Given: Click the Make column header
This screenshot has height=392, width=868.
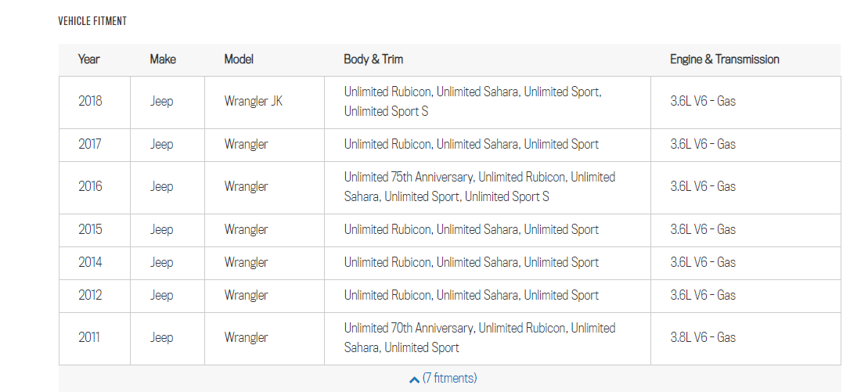Looking at the screenshot, I should point(163,59).
